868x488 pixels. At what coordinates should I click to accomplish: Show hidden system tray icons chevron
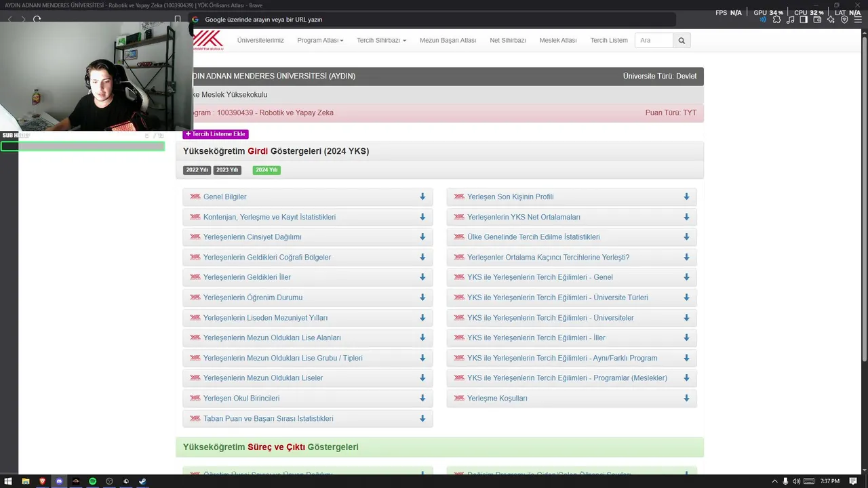tap(774, 481)
